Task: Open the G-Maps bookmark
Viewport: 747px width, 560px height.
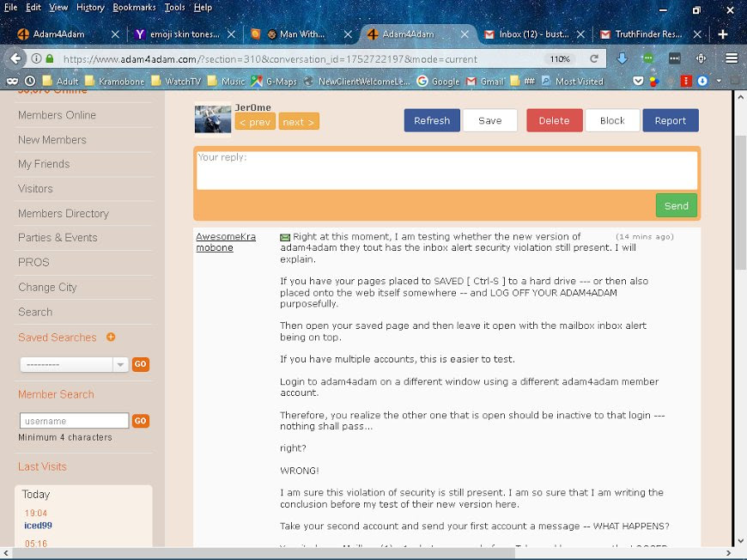Action: tap(274, 81)
